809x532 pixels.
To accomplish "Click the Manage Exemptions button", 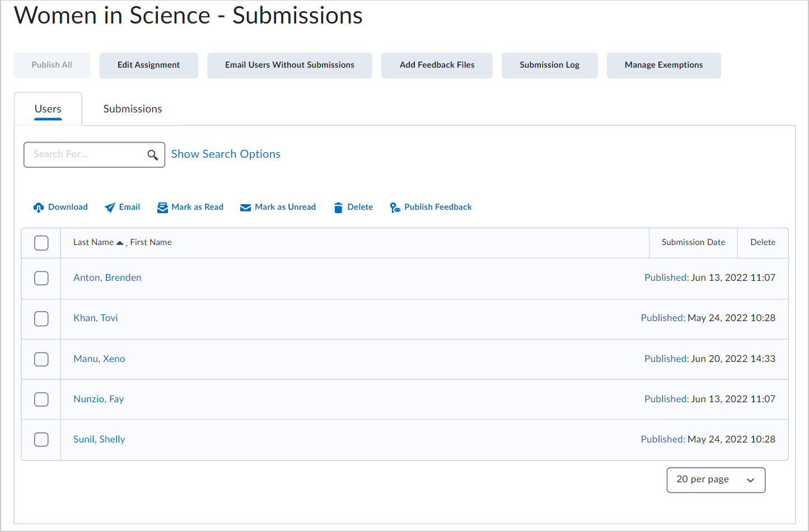I will point(663,65).
